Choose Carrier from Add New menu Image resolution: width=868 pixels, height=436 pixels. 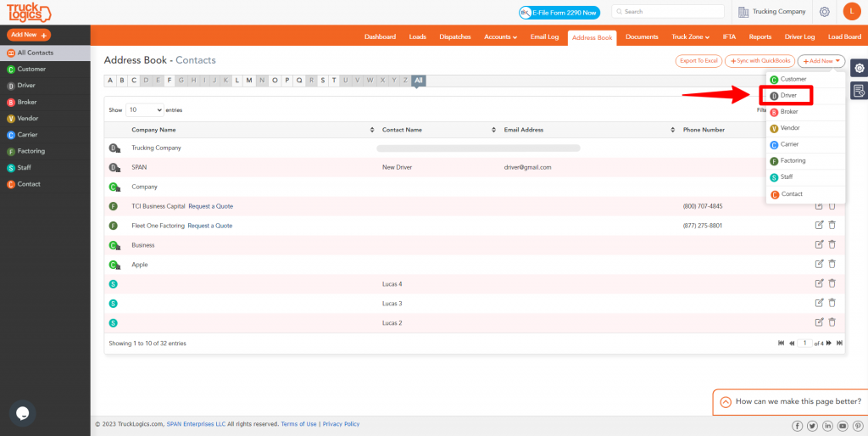pyautogui.click(x=805, y=144)
